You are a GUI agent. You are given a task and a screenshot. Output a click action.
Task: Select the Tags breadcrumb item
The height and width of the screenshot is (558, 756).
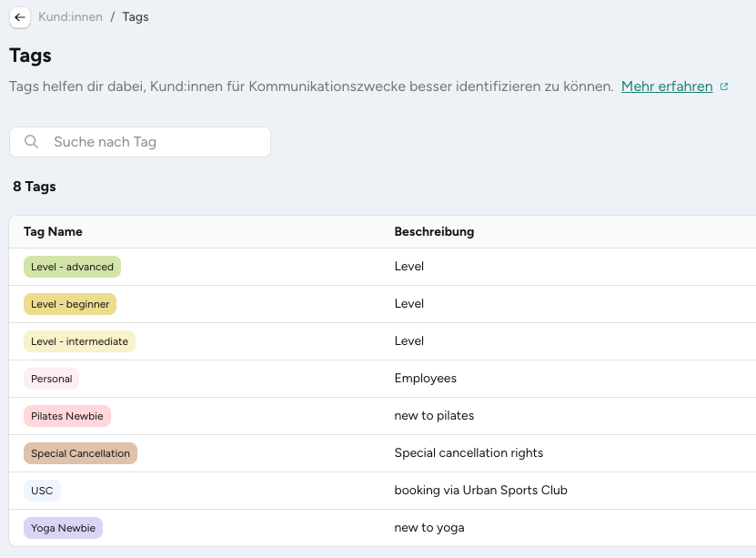point(136,17)
